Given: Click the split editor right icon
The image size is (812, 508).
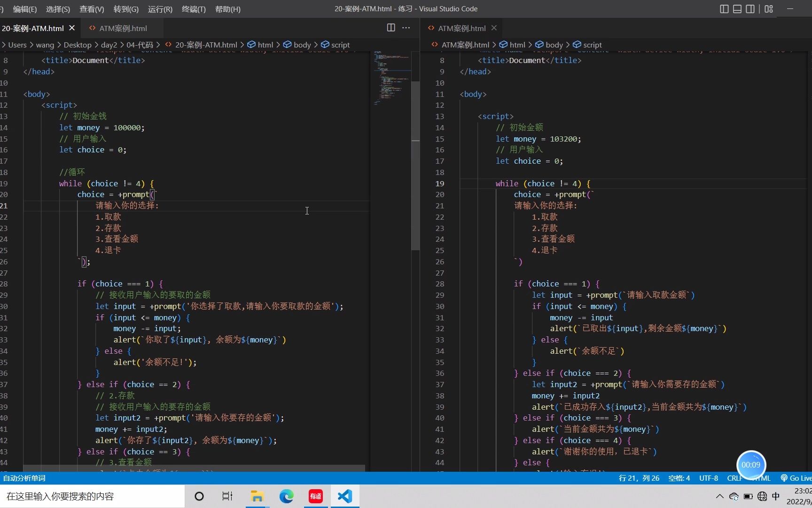Looking at the screenshot, I should [x=391, y=28].
